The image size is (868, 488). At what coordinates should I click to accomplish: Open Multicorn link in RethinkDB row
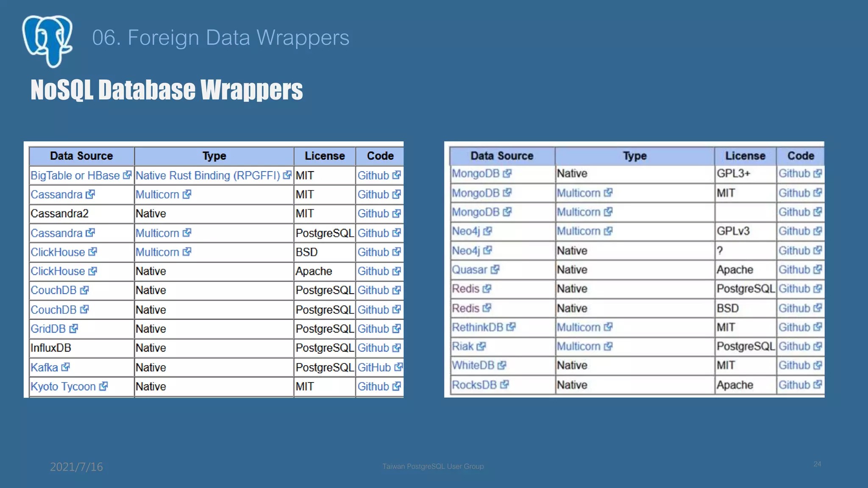(579, 327)
